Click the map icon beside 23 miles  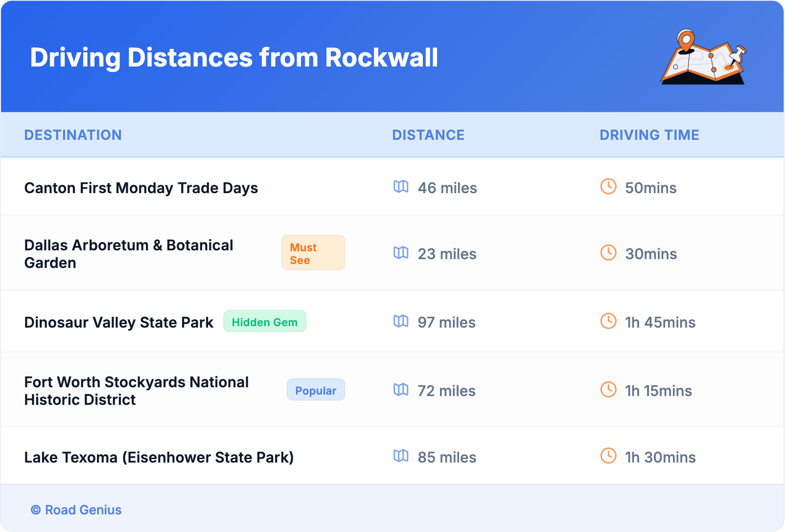tap(401, 253)
